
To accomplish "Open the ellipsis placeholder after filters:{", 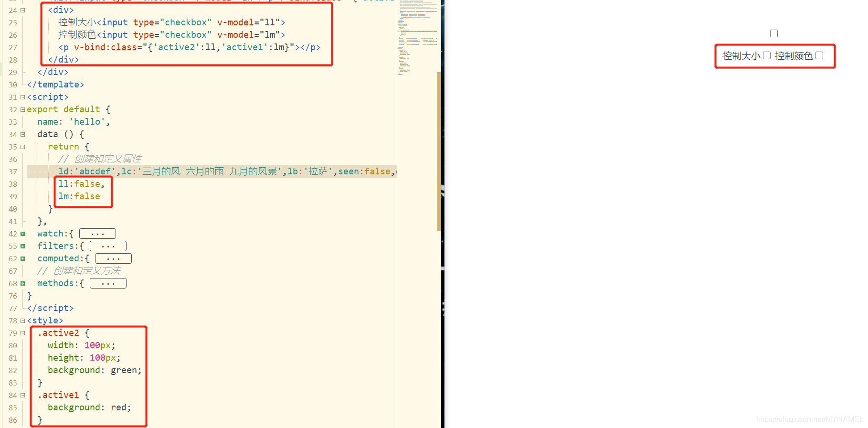I will pyautogui.click(x=108, y=246).
